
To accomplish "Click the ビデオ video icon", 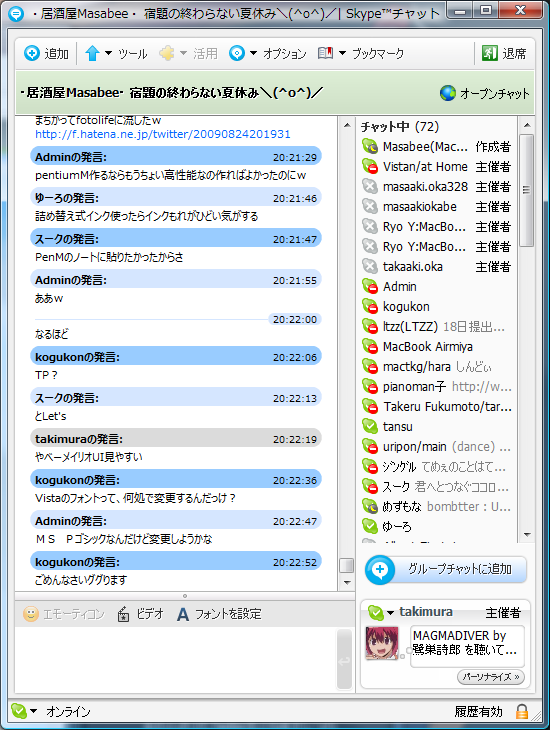I will [x=123, y=615].
